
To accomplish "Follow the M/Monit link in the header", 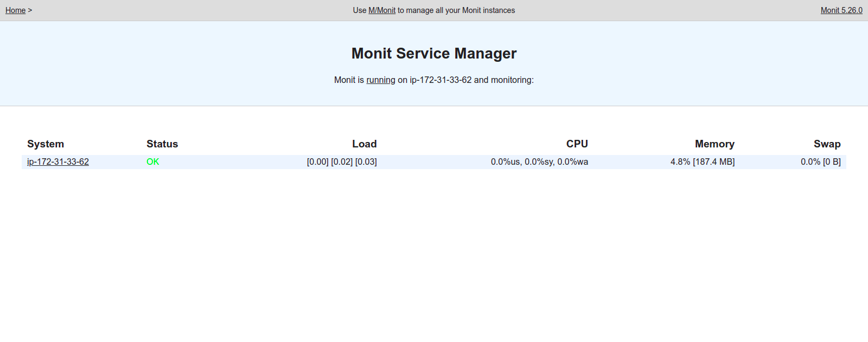I will (x=382, y=10).
